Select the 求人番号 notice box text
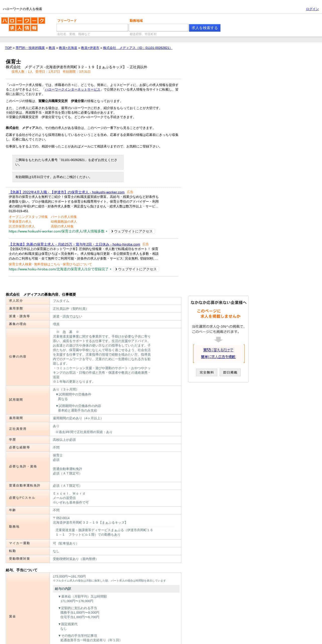Screen dimensions: 322x644 click(68, 162)
